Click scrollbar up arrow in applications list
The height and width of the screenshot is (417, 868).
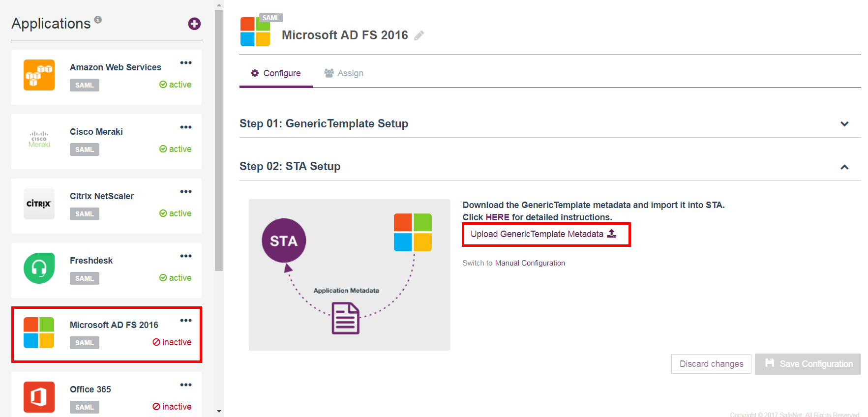[x=219, y=5]
